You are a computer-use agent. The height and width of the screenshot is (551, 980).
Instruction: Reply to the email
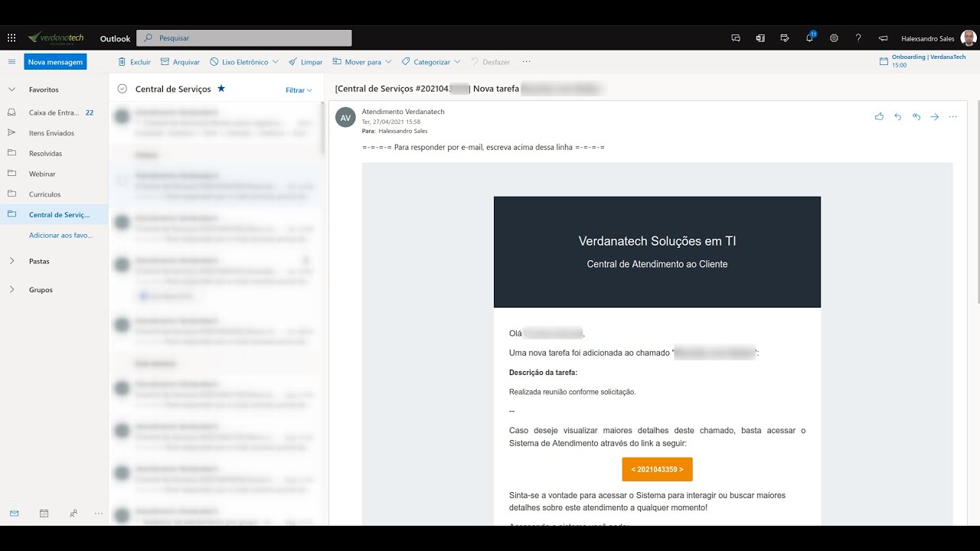pyautogui.click(x=897, y=117)
